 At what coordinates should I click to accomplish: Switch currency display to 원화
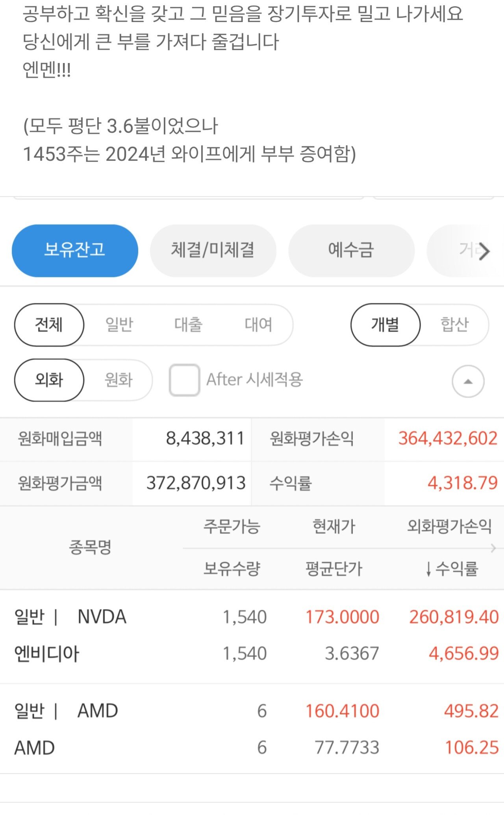(119, 380)
